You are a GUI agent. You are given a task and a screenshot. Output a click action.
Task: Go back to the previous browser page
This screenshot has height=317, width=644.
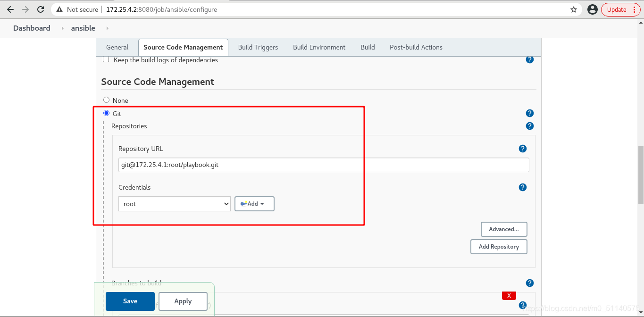10,9
